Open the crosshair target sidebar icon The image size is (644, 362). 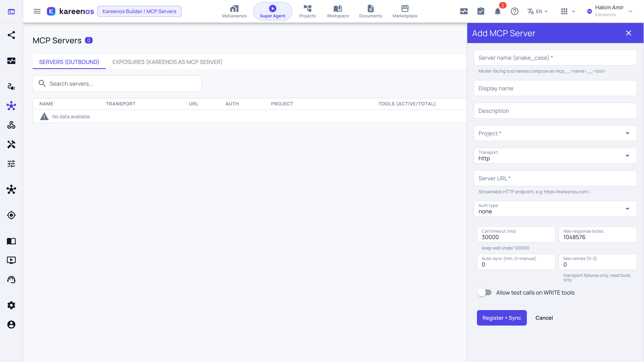[x=11, y=215]
